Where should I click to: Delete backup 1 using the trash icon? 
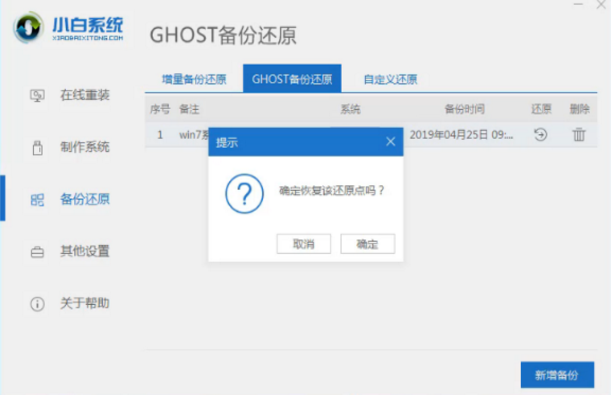pos(579,134)
